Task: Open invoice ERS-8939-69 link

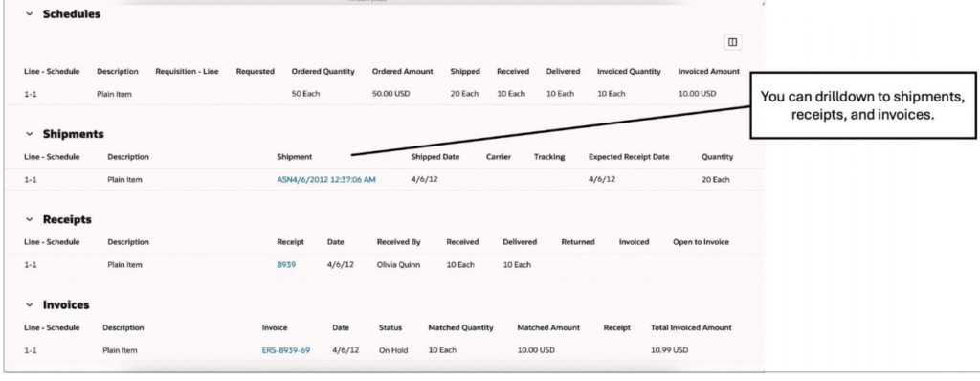Action: (x=285, y=350)
